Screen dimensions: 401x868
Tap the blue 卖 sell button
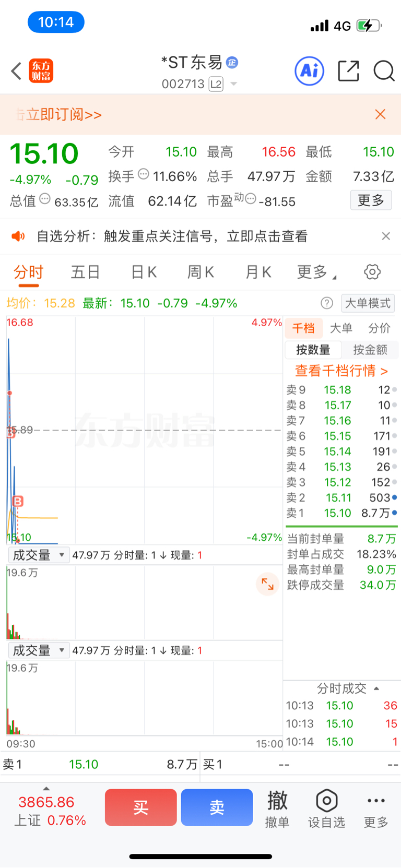(217, 807)
